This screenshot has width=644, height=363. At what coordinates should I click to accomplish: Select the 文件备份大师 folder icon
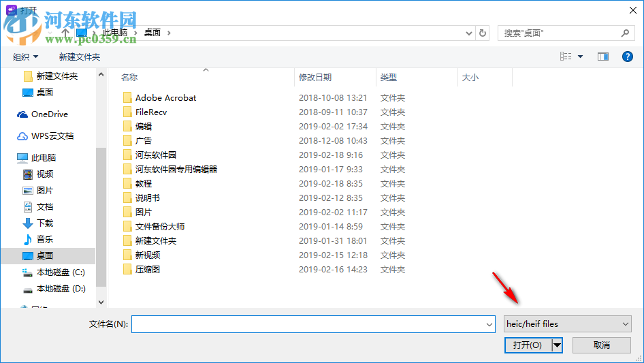pyautogui.click(x=128, y=227)
